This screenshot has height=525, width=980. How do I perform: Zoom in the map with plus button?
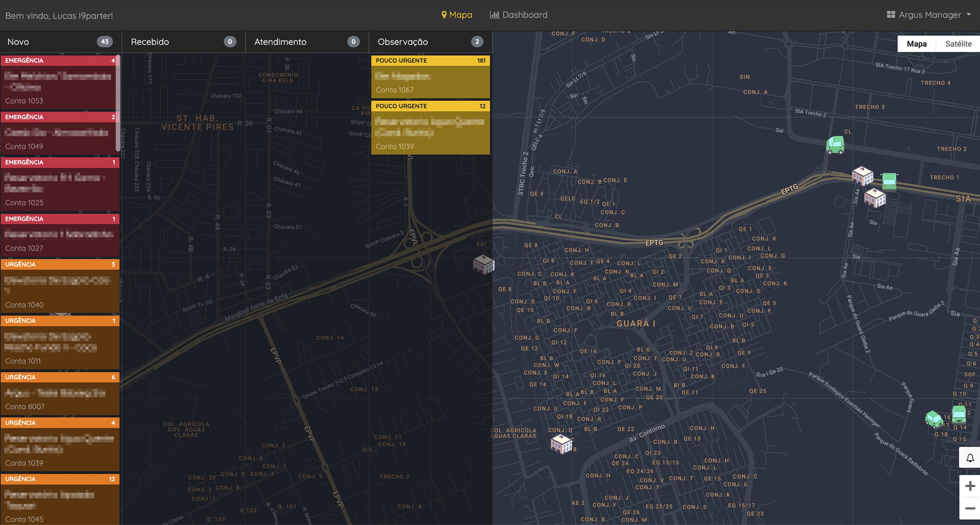coord(970,486)
